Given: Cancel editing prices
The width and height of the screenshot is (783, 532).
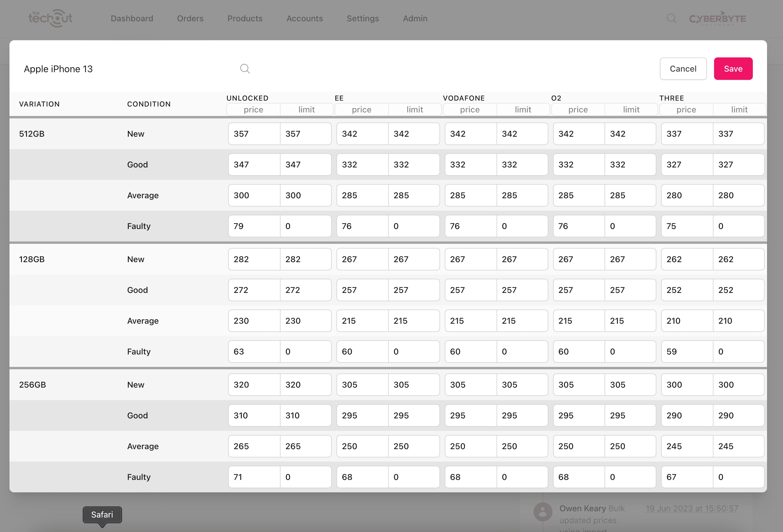Looking at the screenshot, I should [683, 69].
